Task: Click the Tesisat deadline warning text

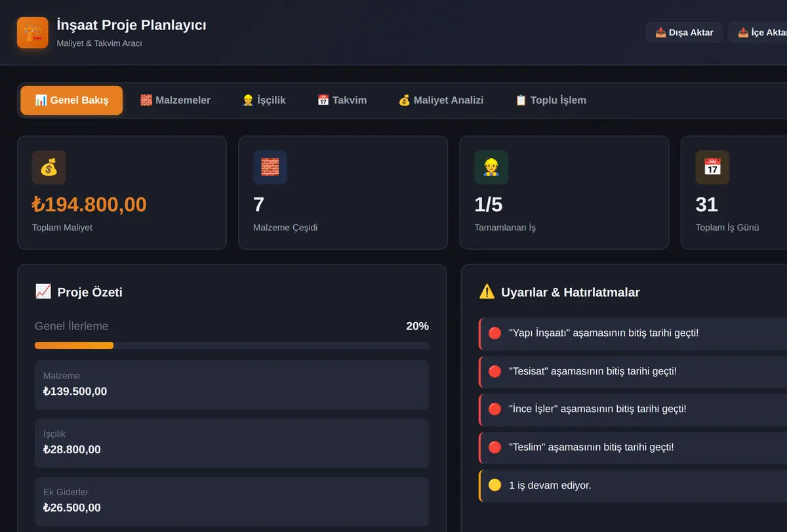Action: (592, 371)
